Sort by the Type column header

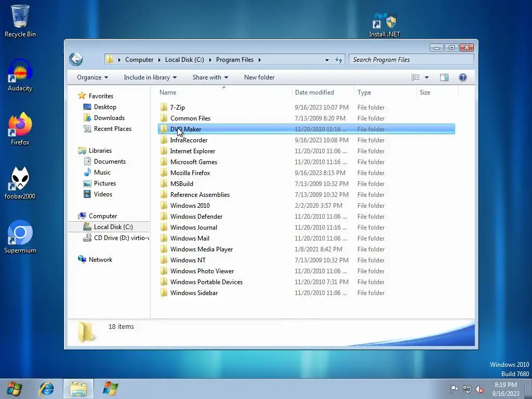pyautogui.click(x=385, y=92)
